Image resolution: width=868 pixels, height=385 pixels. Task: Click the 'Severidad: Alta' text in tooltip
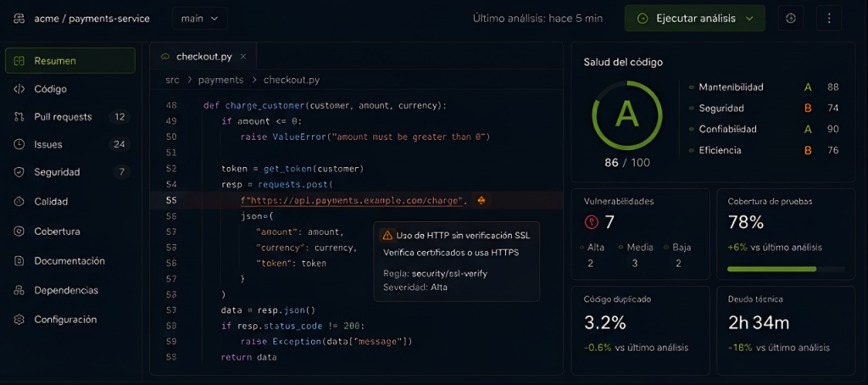click(415, 287)
